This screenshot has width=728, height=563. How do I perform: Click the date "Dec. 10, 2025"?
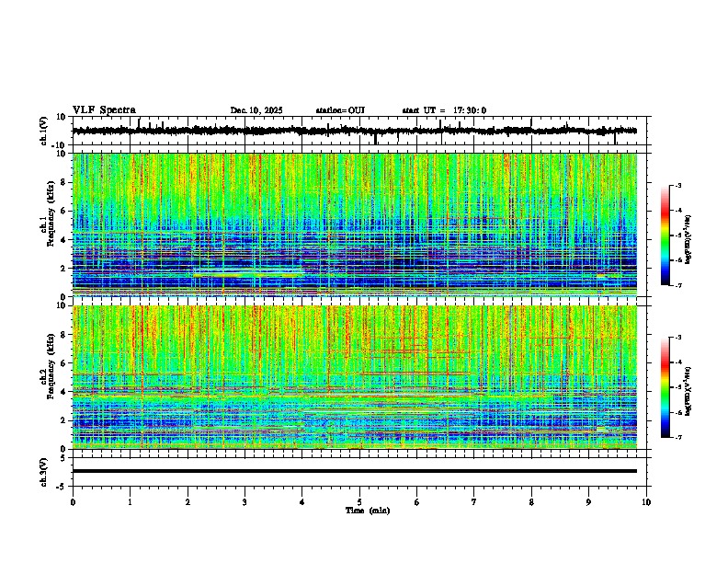(x=256, y=110)
